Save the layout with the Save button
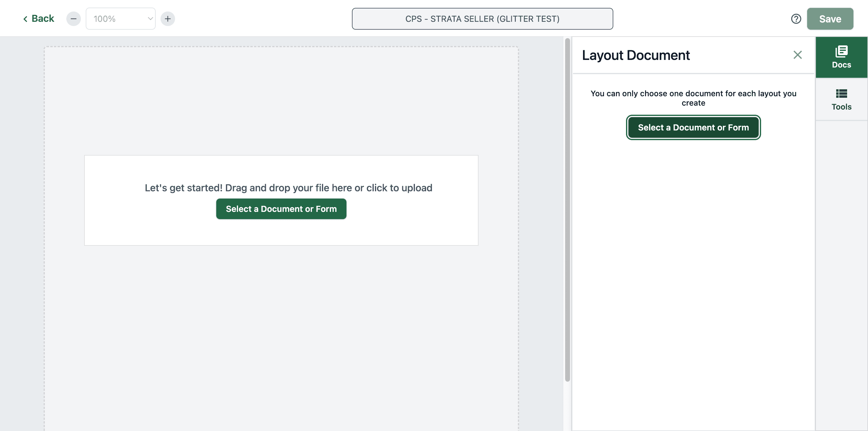The height and width of the screenshot is (431, 868). (x=830, y=19)
